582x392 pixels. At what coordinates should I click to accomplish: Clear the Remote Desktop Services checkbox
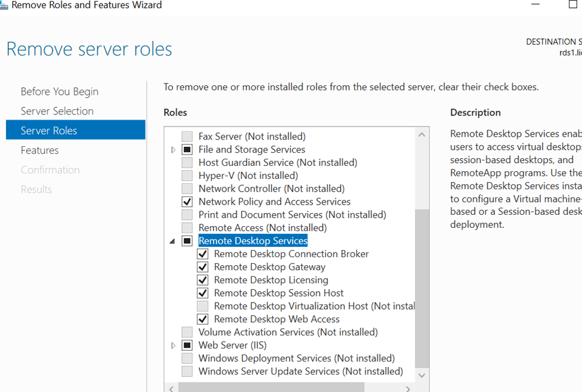187,240
